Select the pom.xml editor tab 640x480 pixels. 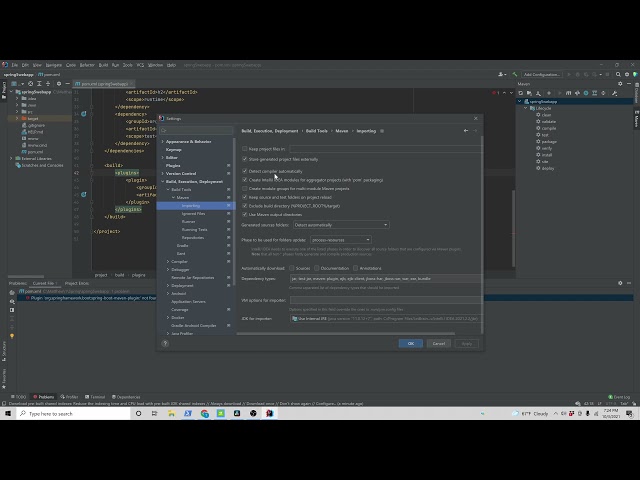coord(104,84)
